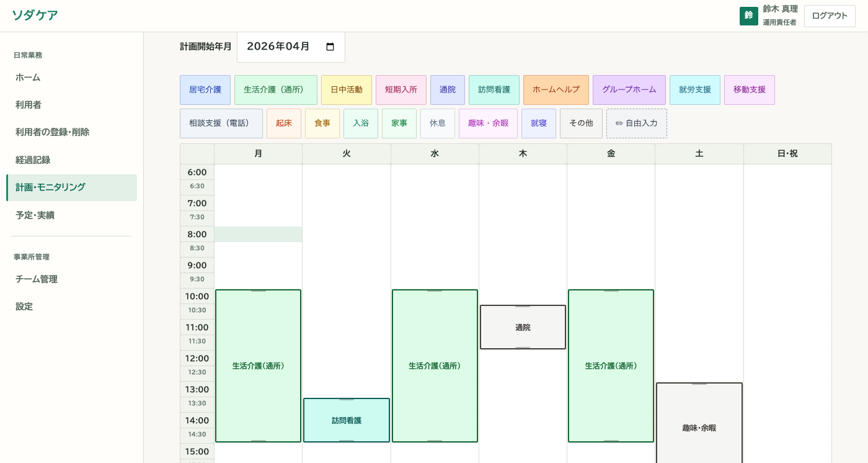Select the 居宅介護 service chip

point(205,90)
